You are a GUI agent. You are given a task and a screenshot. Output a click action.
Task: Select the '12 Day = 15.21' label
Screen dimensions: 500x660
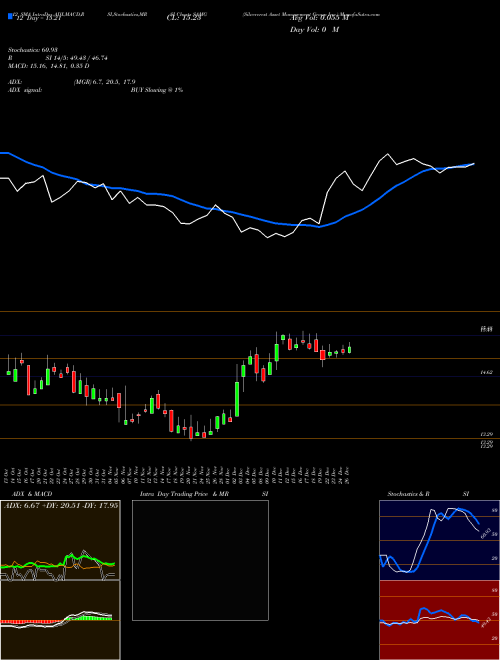[x=37, y=18]
